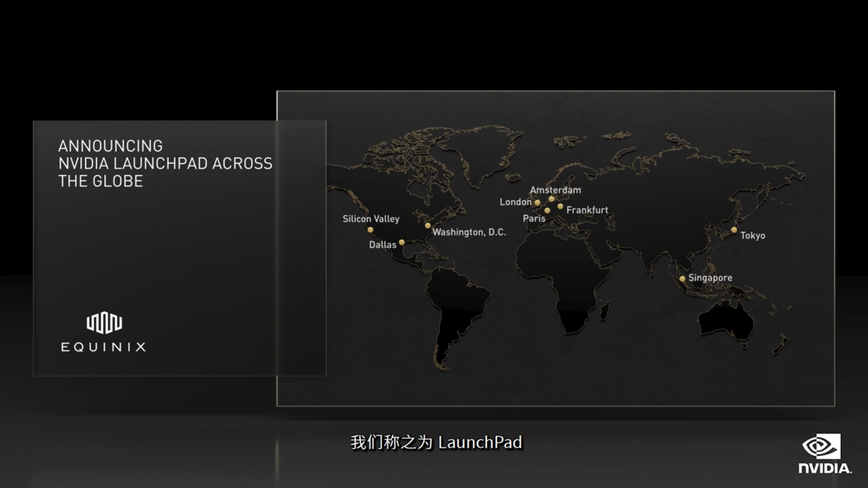Click the Tokyo location dot
The image size is (868, 488).
734,230
